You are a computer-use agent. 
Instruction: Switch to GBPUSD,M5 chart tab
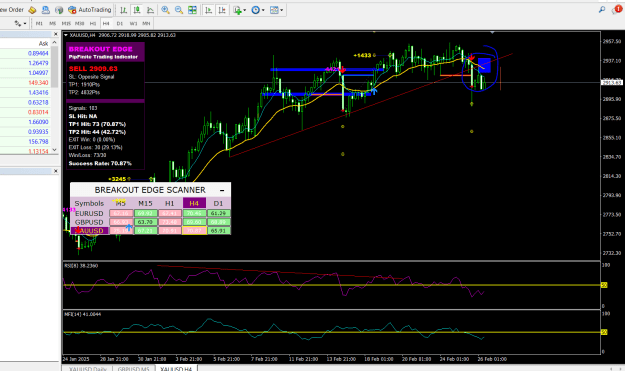point(134,369)
